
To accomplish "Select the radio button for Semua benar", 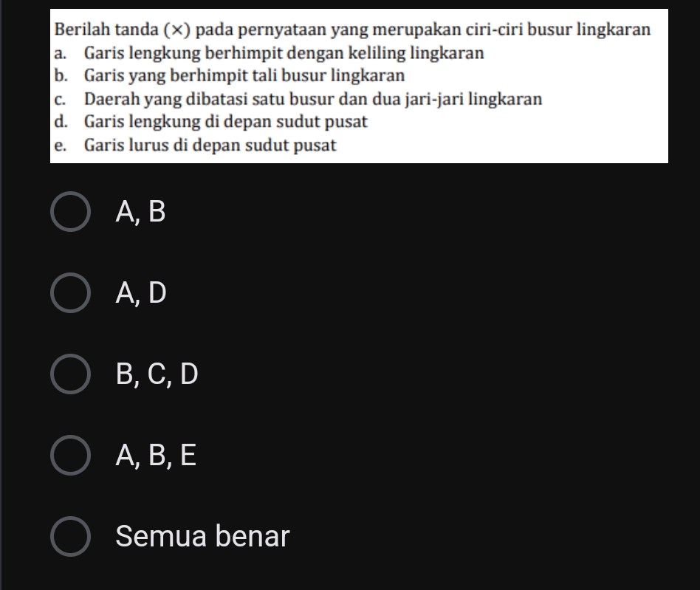I will point(70,535).
